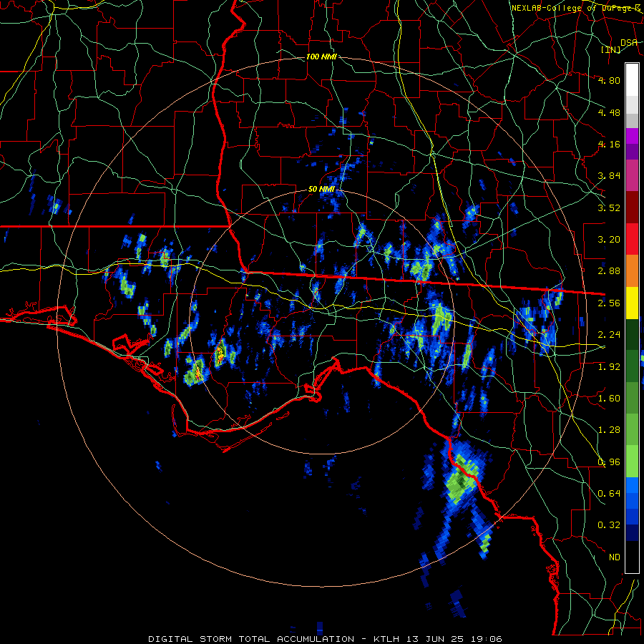Click the 1.92 legend value

[609, 367]
